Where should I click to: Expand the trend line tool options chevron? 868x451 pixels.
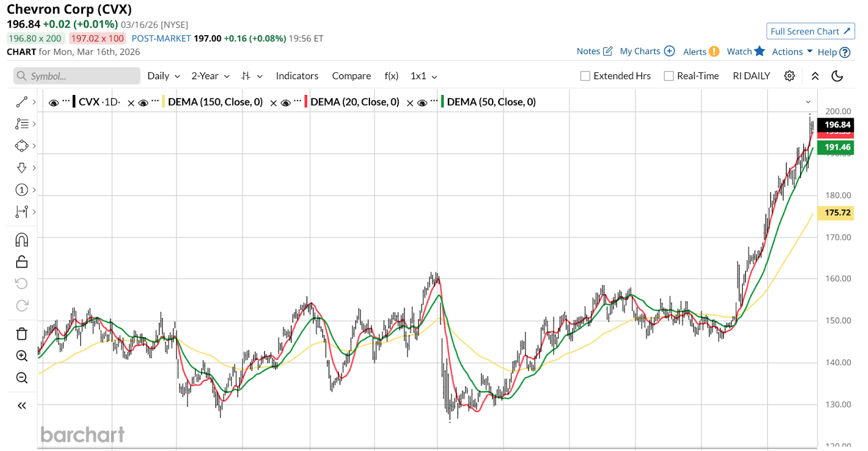34,102
